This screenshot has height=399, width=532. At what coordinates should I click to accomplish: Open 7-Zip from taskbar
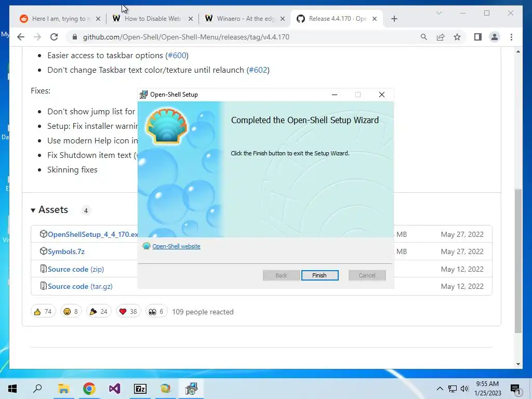click(x=140, y=389)
